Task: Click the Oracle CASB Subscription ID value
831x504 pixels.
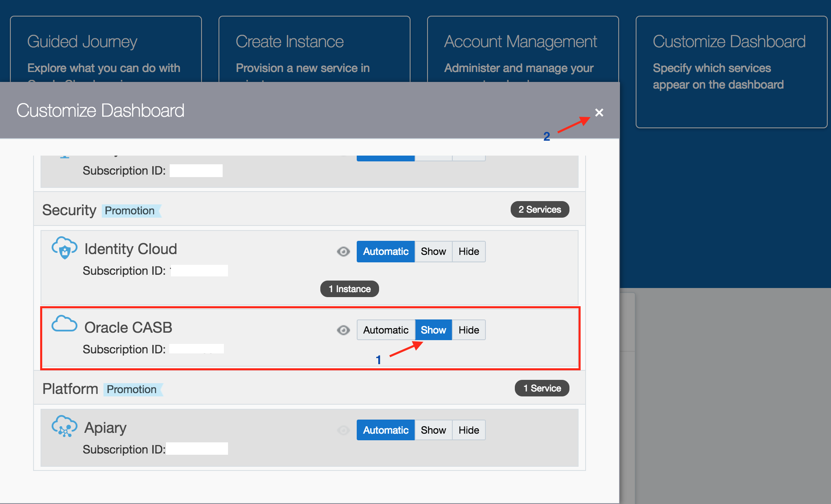Action: (x=197, y=349)
